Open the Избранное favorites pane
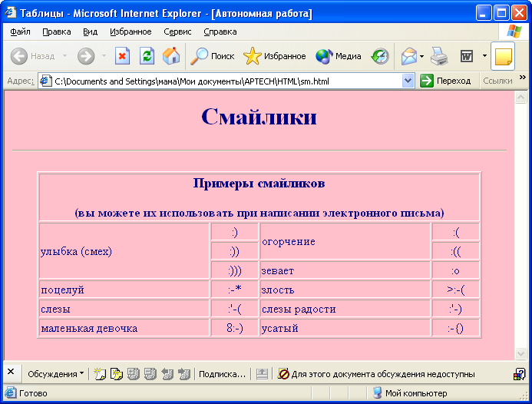 (x=274, y=56)
